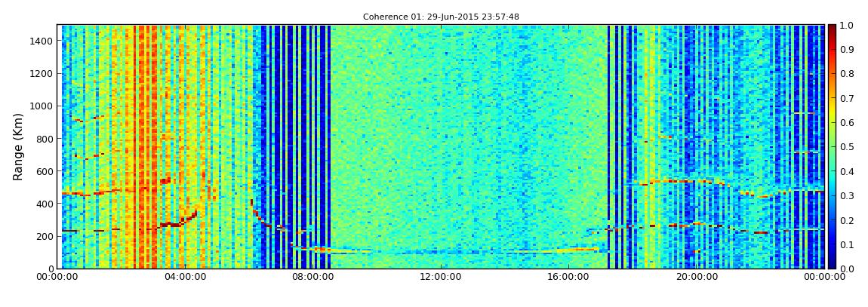Screen dimensions: 868x307
Task: Click the 08:00:00 x-axis tick label
Action: tap(312, 277)
